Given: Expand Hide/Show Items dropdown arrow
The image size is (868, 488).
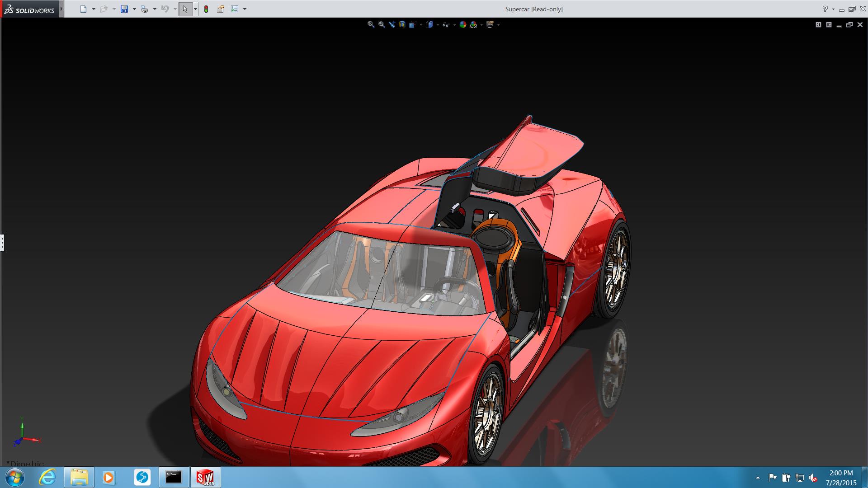Looking at the screenshot, I should tap(454, 25).
